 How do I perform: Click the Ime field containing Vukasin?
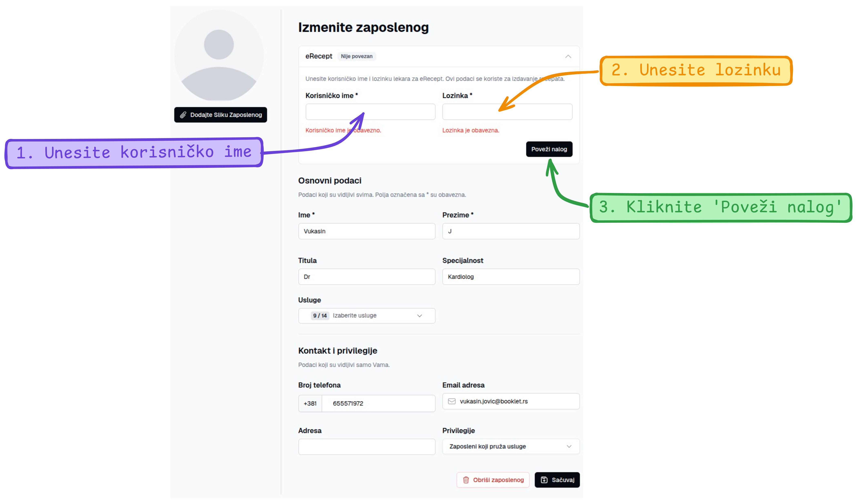click(x=367, y=231)
